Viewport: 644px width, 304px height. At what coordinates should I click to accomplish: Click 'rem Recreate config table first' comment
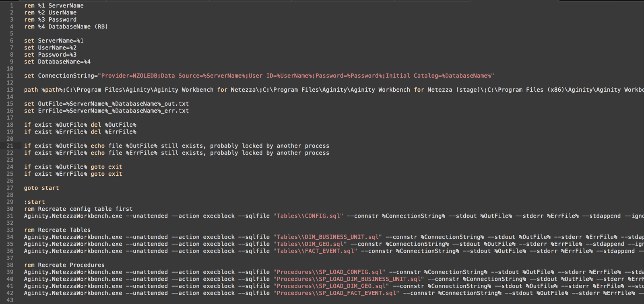point(78,209)
